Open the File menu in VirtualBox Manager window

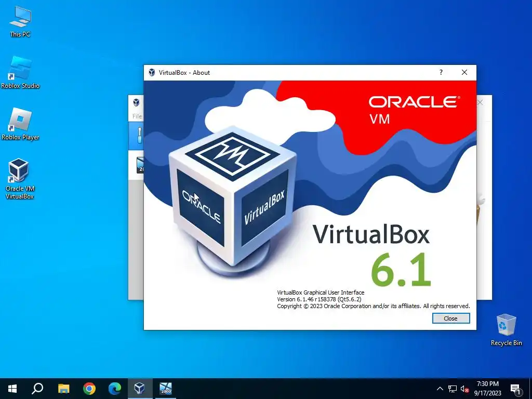pyautogui.click(x=137, y=116)
